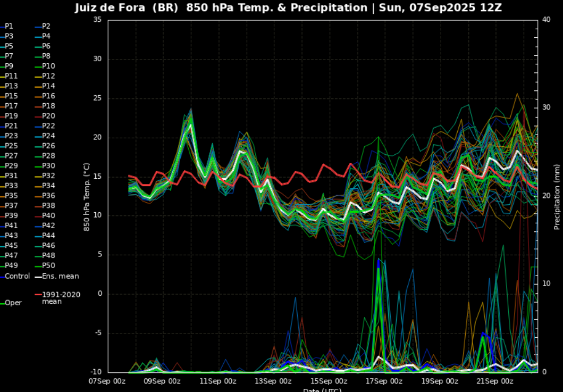Click the 17Sep 00z x-axis tick label
563x392 pixels.
pos(384,381)
